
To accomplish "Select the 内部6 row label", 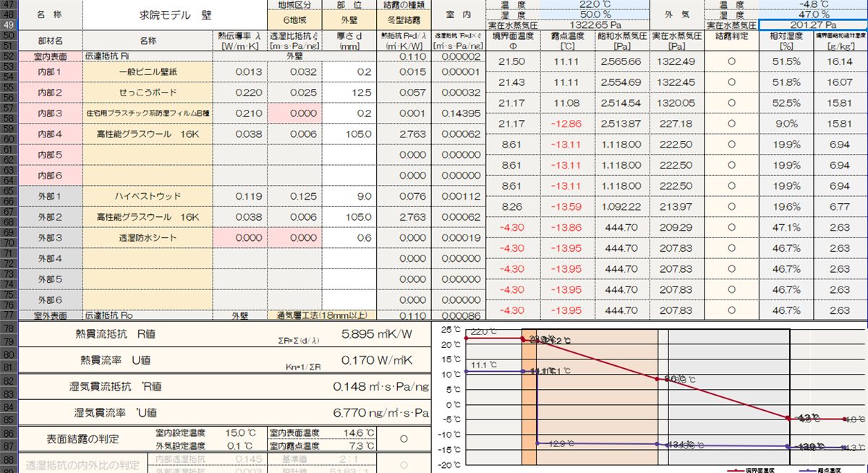I will coord(50,176).
